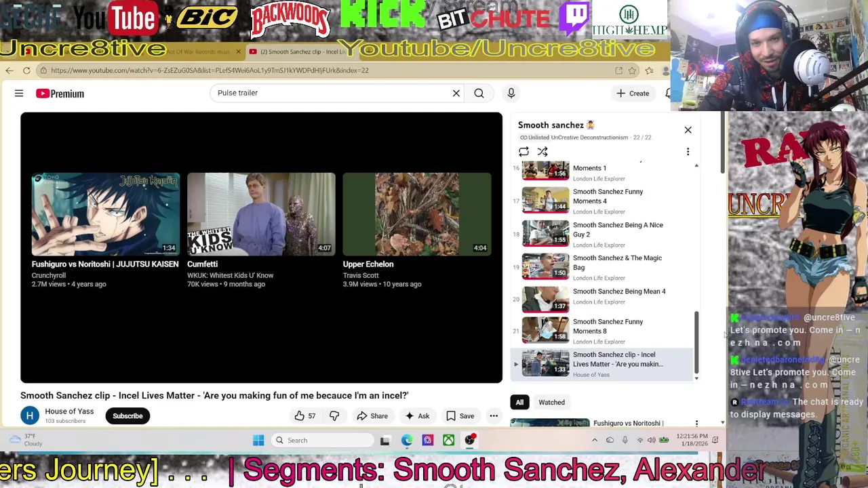Open OneDrive cloud tray icon

tap(610, 441)
